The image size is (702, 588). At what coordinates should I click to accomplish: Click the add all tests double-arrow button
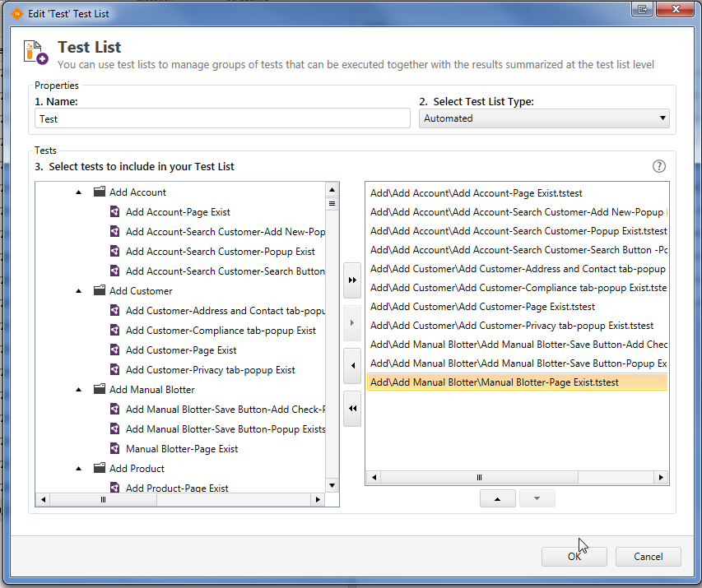click(x=352, y=280)
